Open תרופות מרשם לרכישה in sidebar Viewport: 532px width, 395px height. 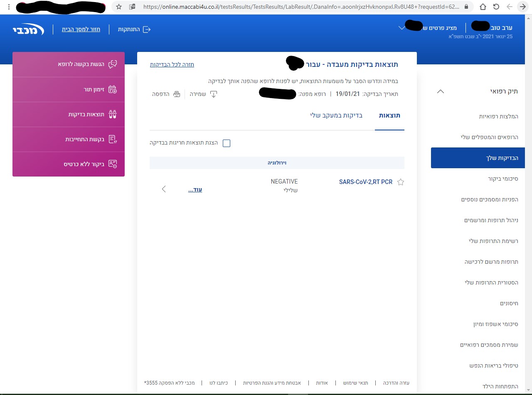coord(492,262)
